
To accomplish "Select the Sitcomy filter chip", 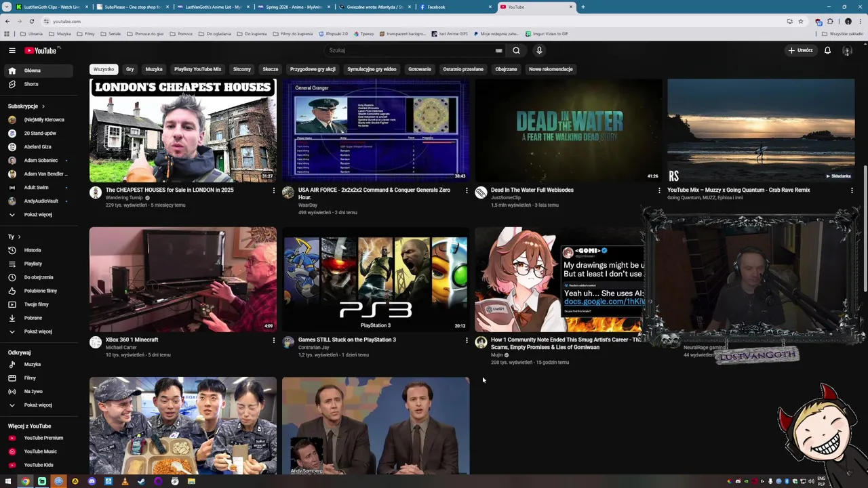I will [x=242, y=69].
